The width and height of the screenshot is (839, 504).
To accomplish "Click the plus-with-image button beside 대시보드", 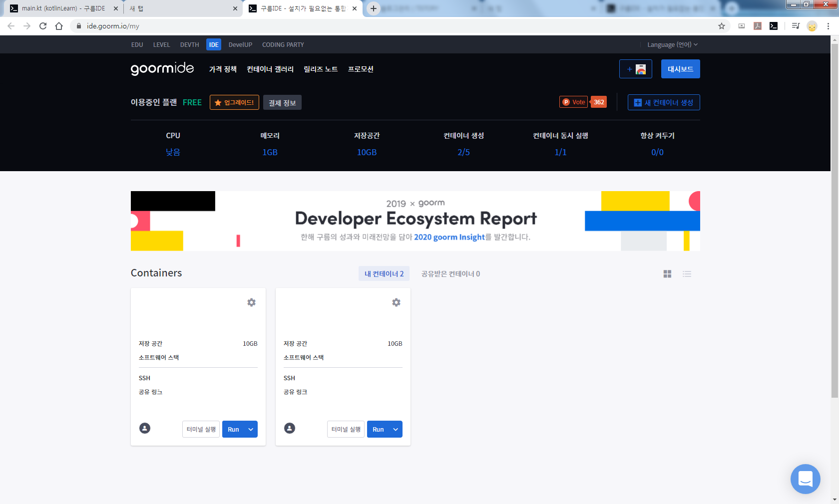I will tap(636, 69).
